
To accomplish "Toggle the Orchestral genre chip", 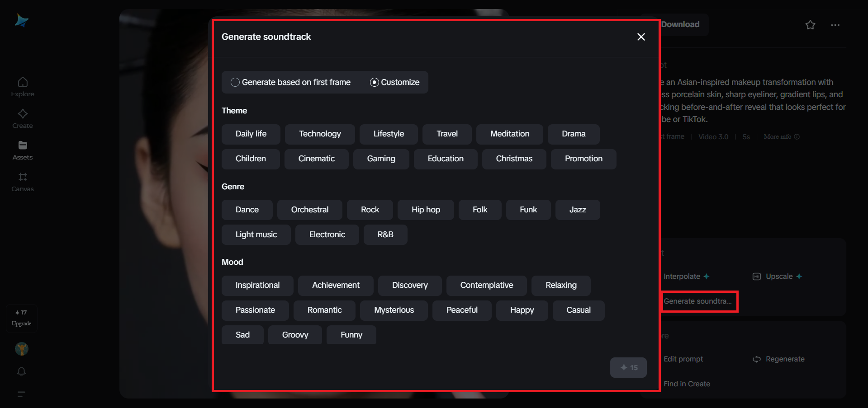I will point(309,210).
